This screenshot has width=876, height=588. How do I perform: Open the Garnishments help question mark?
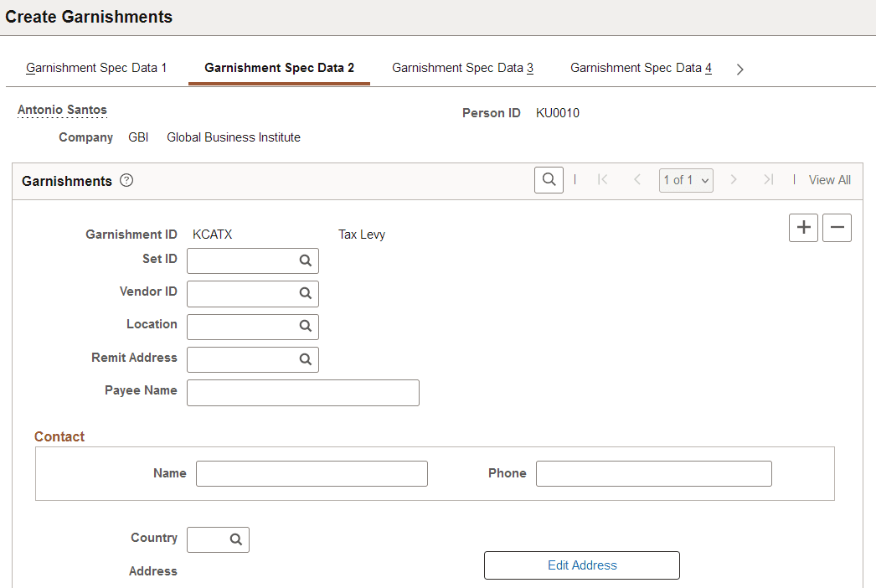pos(126,179)
